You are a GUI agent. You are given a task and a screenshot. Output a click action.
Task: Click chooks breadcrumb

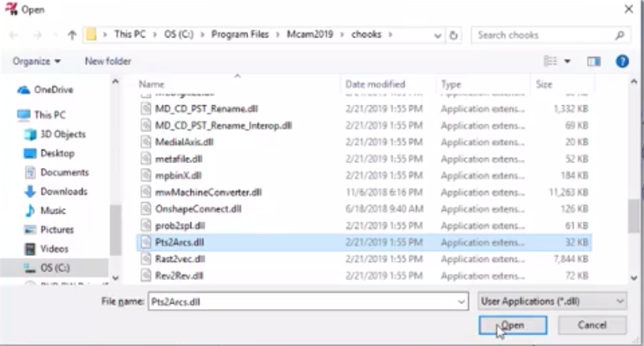366,34
